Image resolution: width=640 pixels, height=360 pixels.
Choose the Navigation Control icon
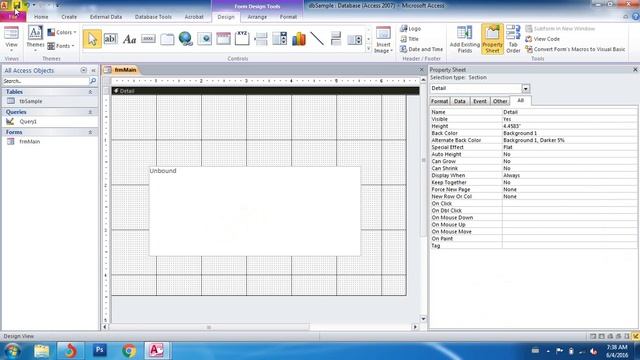(223, 39)
